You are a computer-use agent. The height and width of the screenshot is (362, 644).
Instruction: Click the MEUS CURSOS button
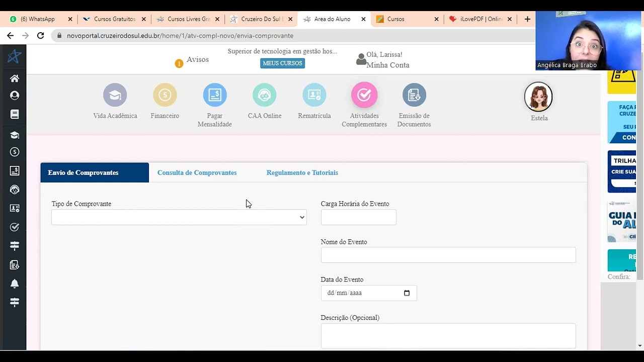[x=283, y=63]
